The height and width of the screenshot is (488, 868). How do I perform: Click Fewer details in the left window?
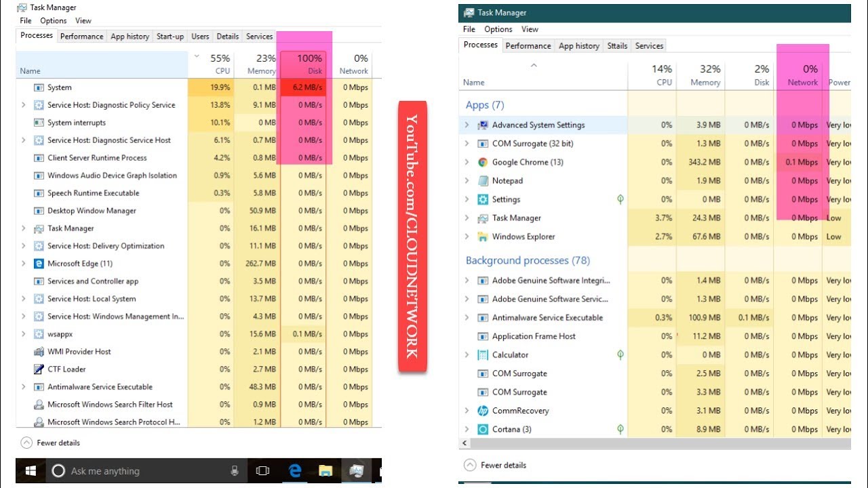pos(50,443)
